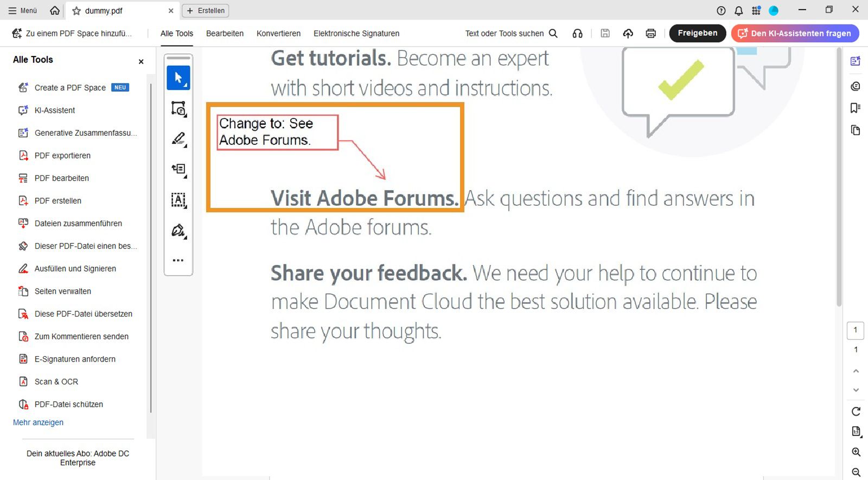Click the Freigeben button
The height and width of the screenshot is (480, 868).
coord(697,33)
